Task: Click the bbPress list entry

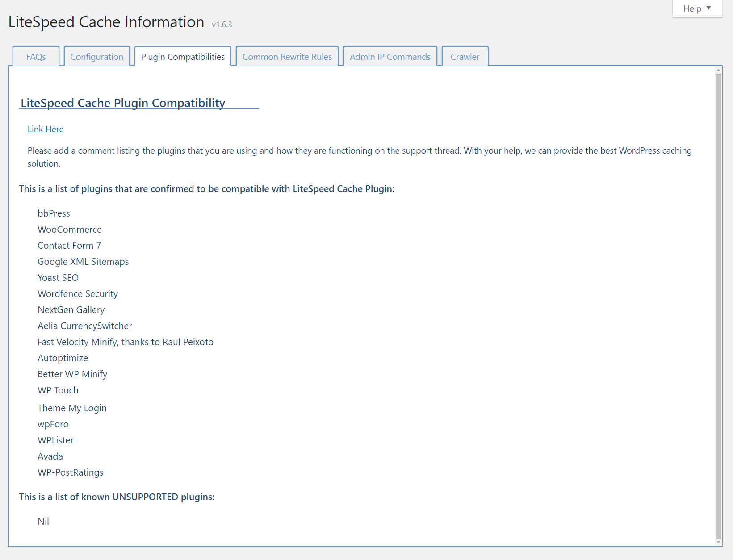Action: tap(54, 213)
